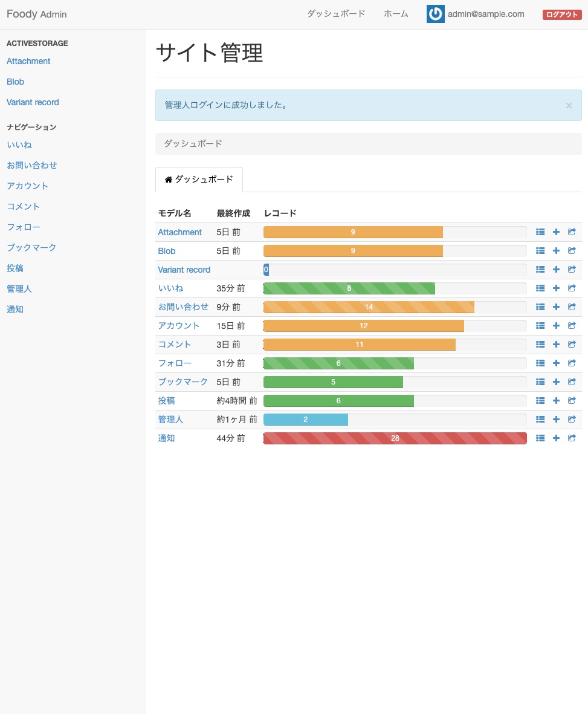This screenshot has width=588, height=714.
Task: Export ブックマーク records via export icon
Action: [572, 382]
